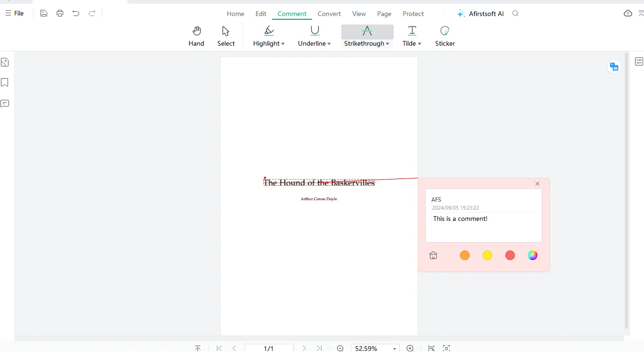This screenshot has width=644, height=357.
Task: Click the search magnifier icon
Action: click(x=515, y=13)
